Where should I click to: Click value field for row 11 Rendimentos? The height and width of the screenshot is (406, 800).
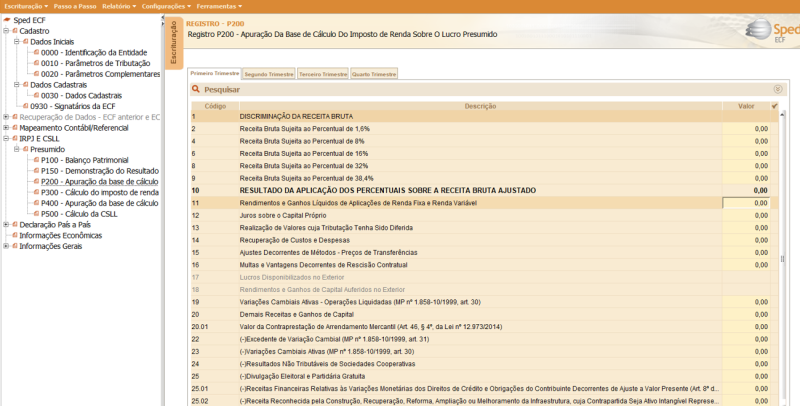746,203
